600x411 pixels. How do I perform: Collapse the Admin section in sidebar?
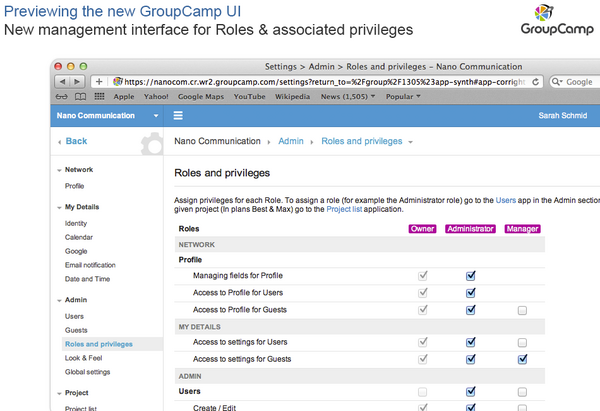[x=59, y=300]
